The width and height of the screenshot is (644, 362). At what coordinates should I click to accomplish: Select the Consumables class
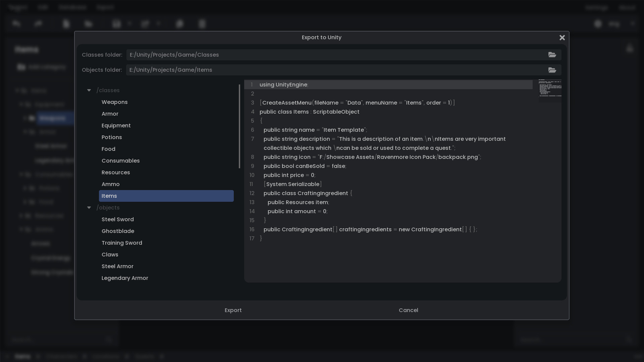[120, 161]
